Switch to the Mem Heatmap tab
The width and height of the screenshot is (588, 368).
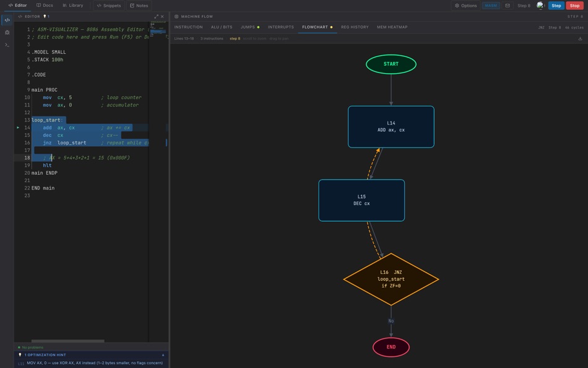tap(392, 27)
